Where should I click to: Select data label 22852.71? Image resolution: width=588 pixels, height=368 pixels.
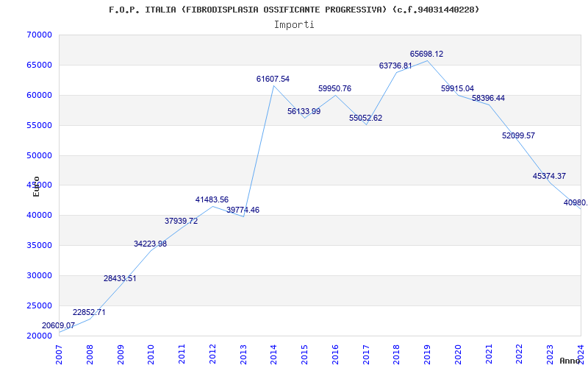click(89, 312)
